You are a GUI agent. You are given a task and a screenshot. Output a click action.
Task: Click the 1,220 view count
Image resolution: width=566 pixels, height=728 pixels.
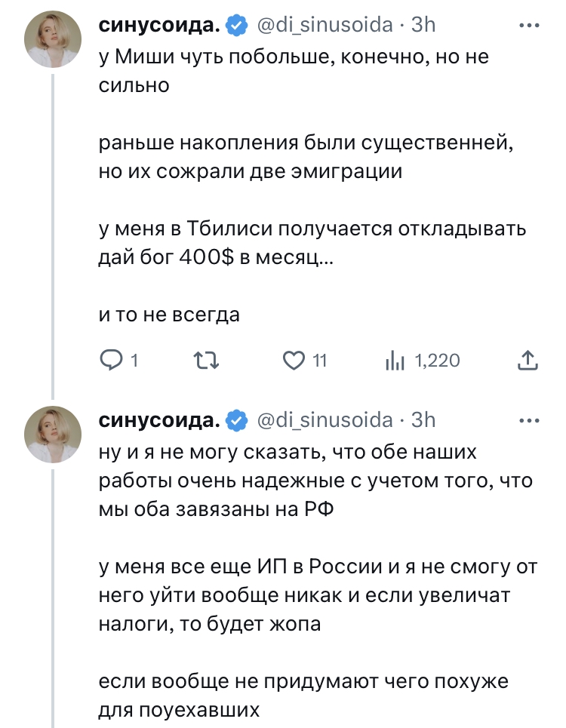point(438,361)
